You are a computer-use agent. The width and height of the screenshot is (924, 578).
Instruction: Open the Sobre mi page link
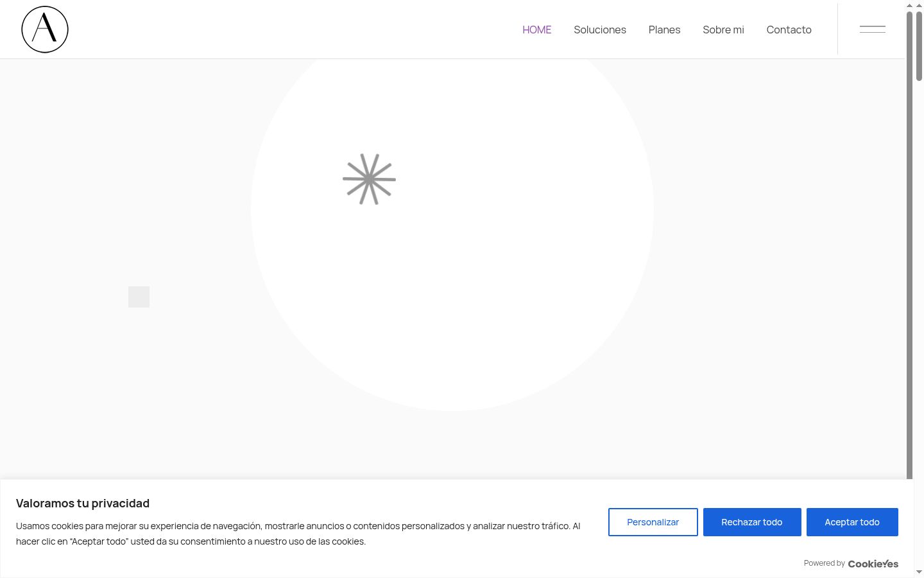click(723, 30)
